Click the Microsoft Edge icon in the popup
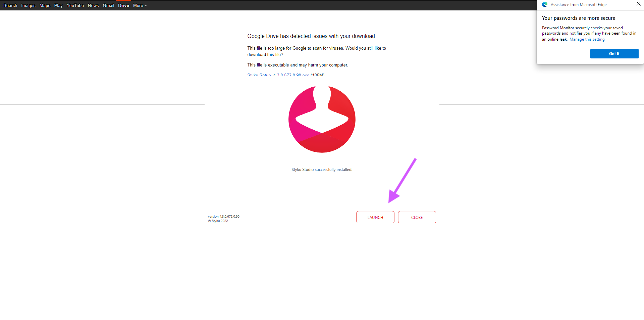 (545, 5)
